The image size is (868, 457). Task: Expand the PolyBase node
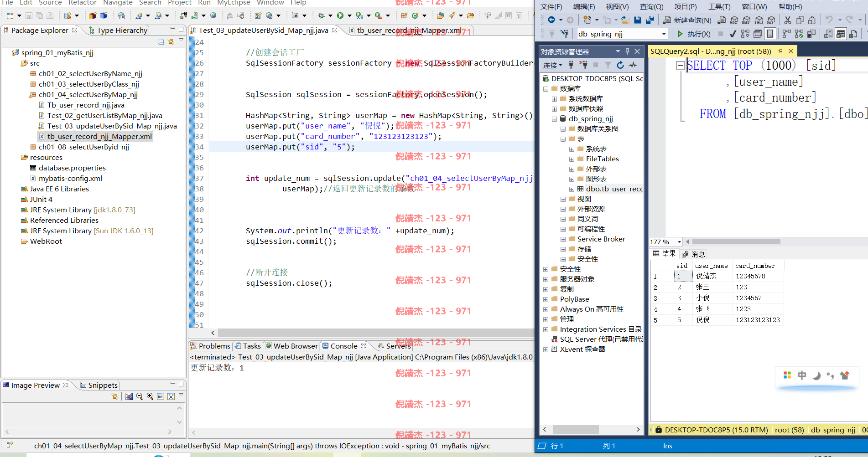(546, 299)
